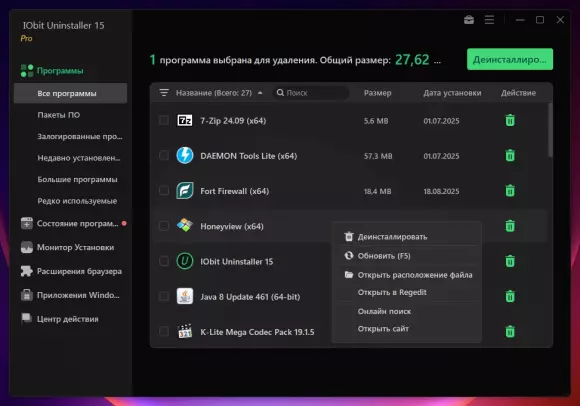The width and height of the screenshot is (580, 406).
Task: Click the Fort Firewall app icon
Action: pos(185,191)
